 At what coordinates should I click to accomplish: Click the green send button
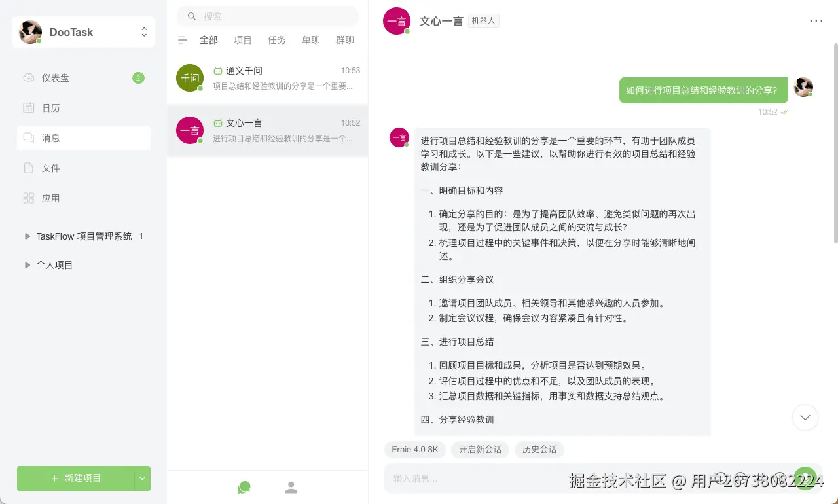[805, 478]
